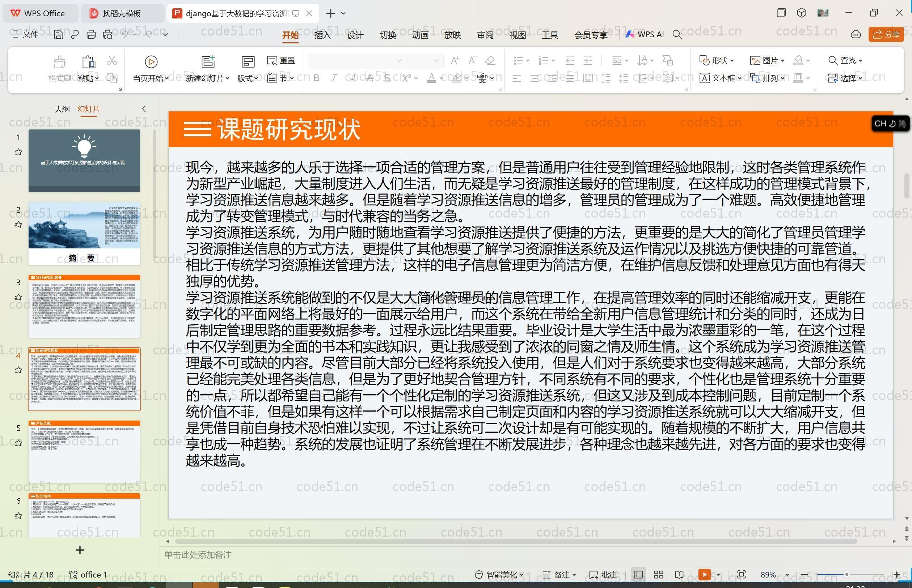Click the decrease font size icon
The height and width of the screenshot is (588, 912).
tap(473, 60)
